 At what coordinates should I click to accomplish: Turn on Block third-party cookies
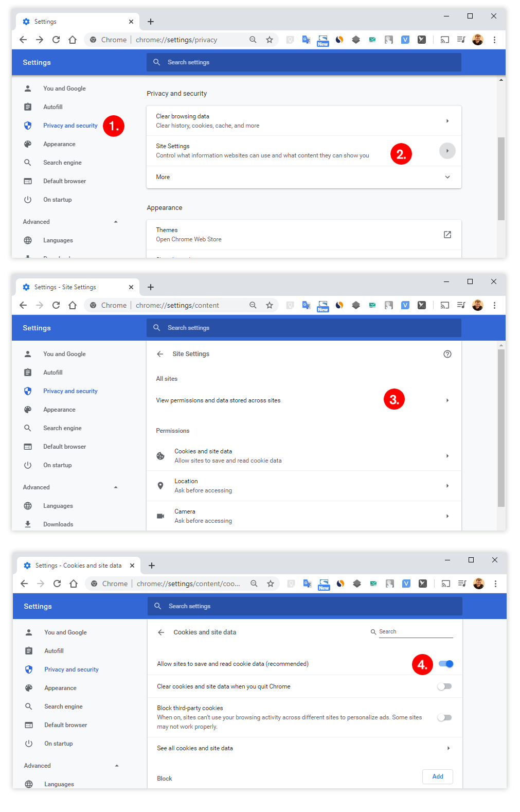[x=445, y=717]
